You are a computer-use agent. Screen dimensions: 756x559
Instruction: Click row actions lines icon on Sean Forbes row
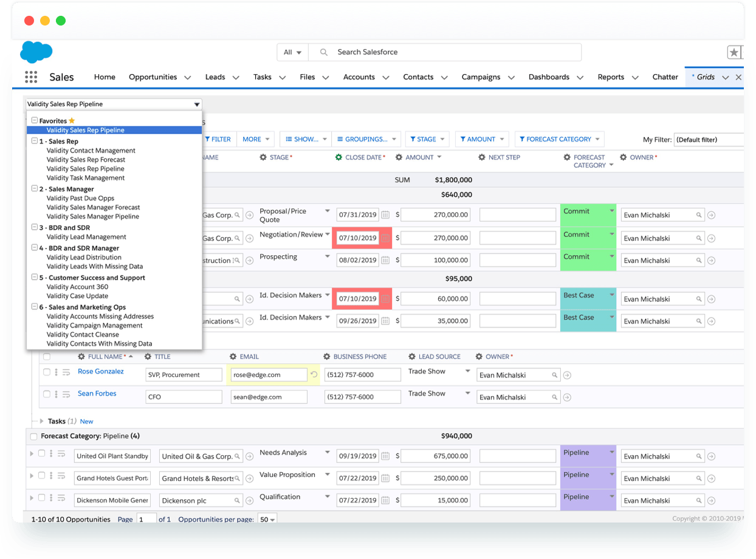pos(67,394)
